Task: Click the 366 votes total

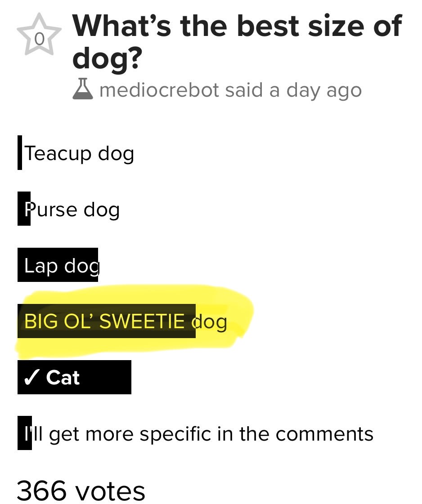Action: pos(81,490)
